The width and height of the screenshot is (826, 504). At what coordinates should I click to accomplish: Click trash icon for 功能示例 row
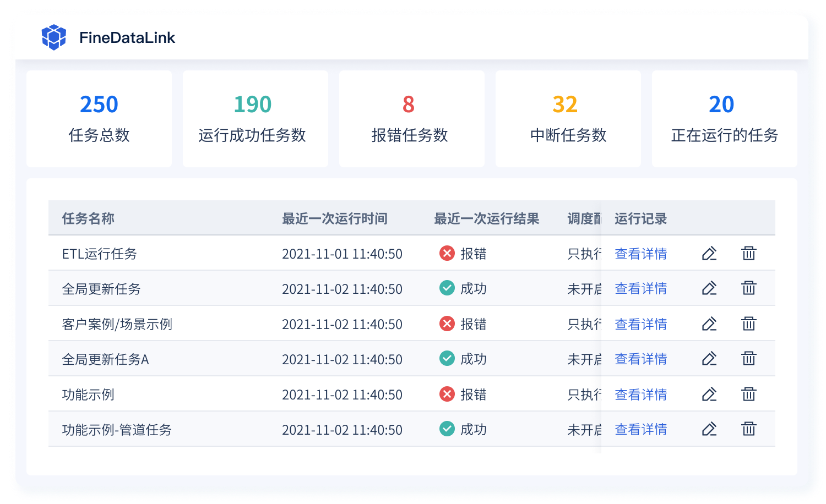(x=748, y=394)
